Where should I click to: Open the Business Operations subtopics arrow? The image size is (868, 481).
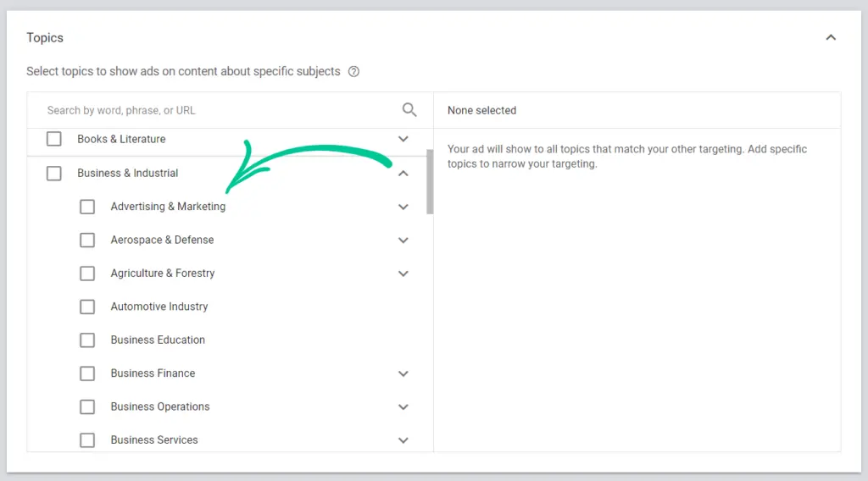tap(403, 407)
